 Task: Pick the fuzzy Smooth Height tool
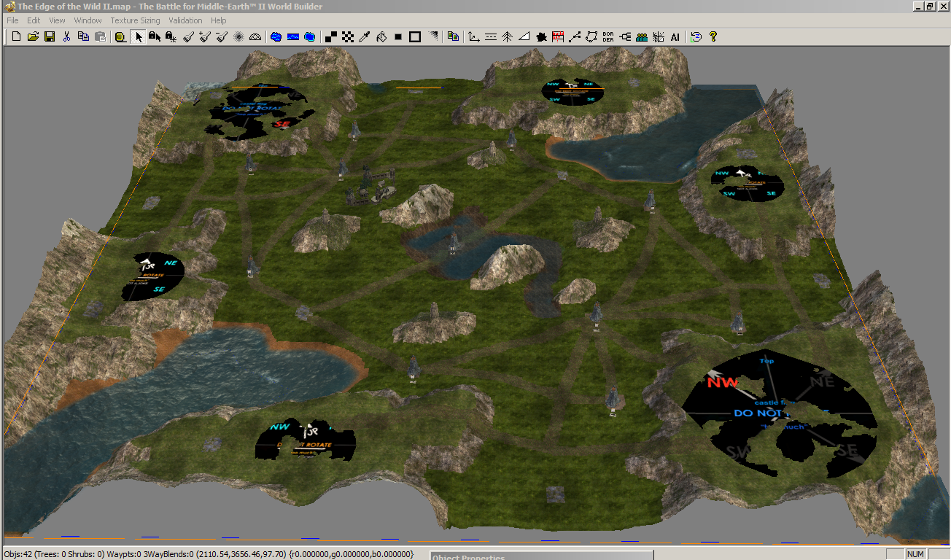click(238, 36)
